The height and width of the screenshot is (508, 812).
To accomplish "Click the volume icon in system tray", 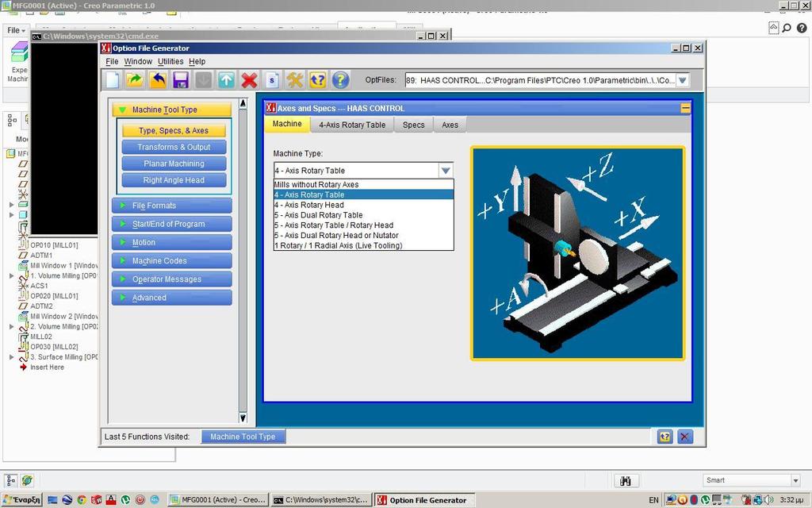I will tap(770, 500).
